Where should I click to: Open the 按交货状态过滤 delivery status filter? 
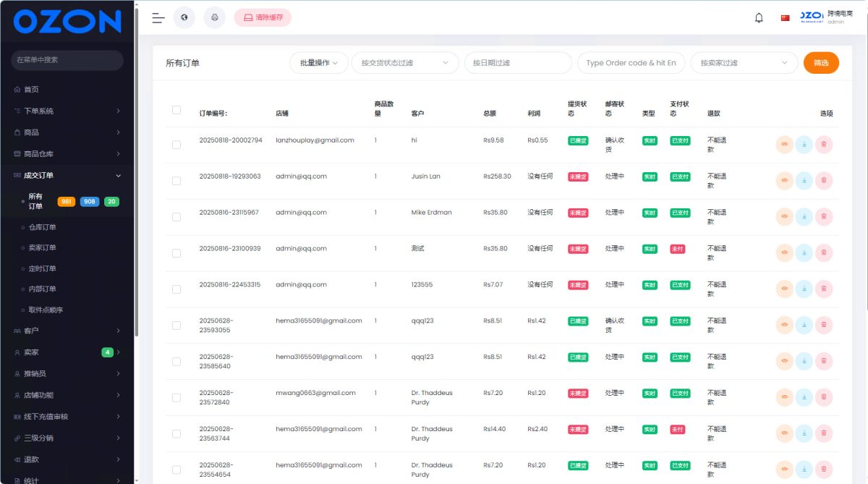click(x=405, y=63)
